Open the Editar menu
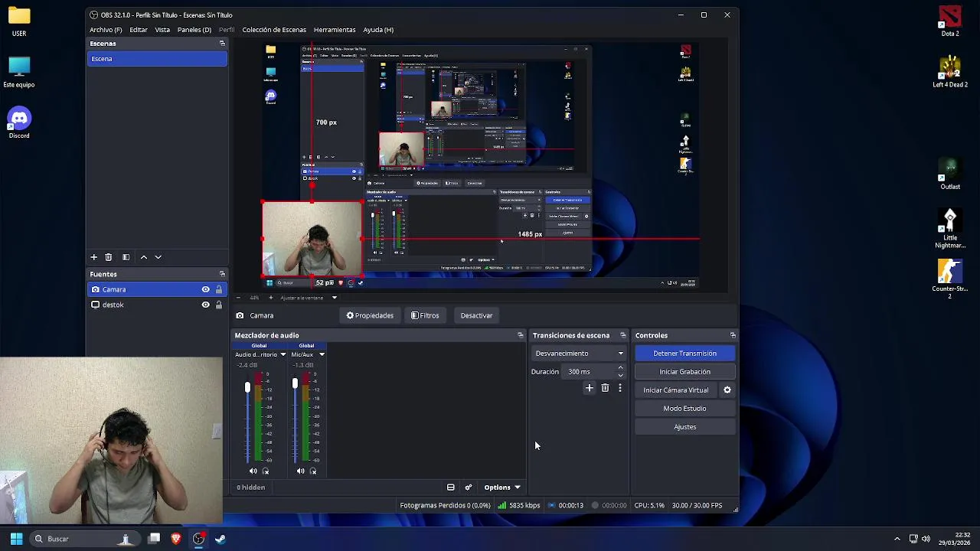Viewport: 980px width, 551px height. coord(139,30)
